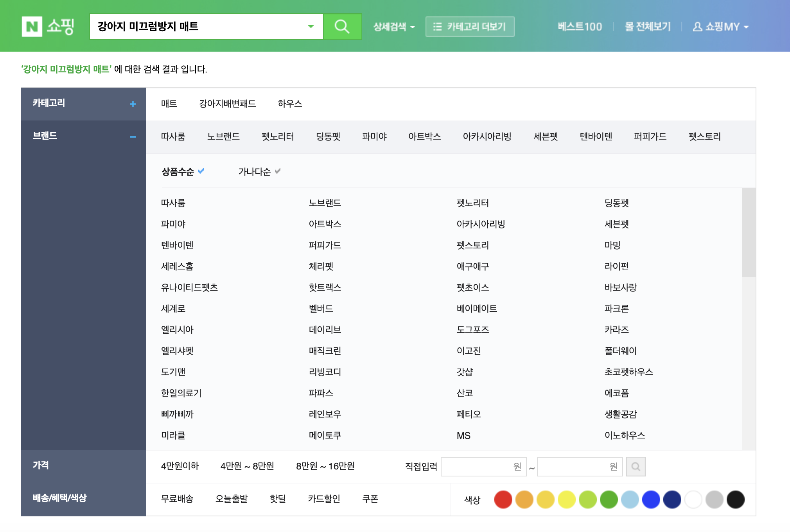Image resolution: width=790 pixels, height=532 pixels.
Task: Open the search box dropdown arrow
Action: [311, 27]
